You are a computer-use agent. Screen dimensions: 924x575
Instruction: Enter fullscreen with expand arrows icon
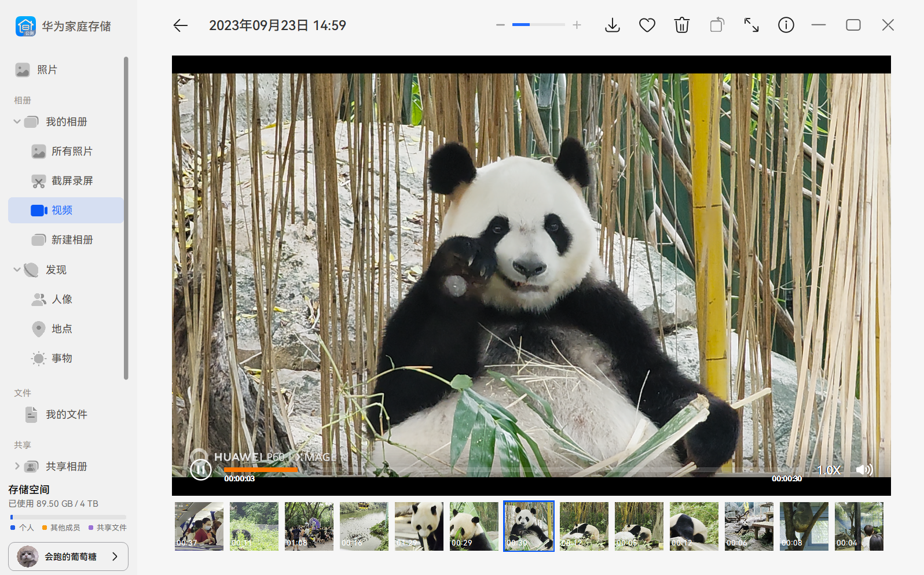[751, 25]
